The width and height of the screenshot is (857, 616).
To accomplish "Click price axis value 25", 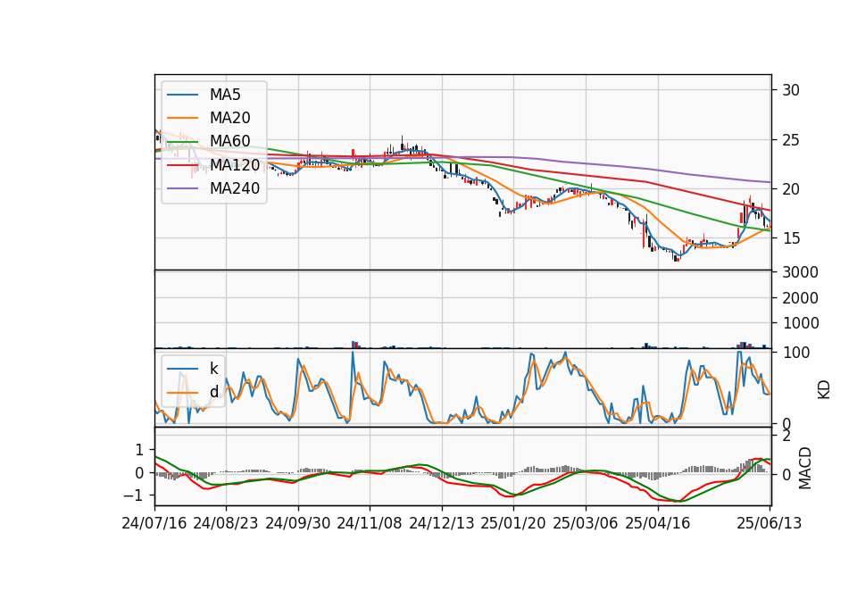I will point(790,140).
